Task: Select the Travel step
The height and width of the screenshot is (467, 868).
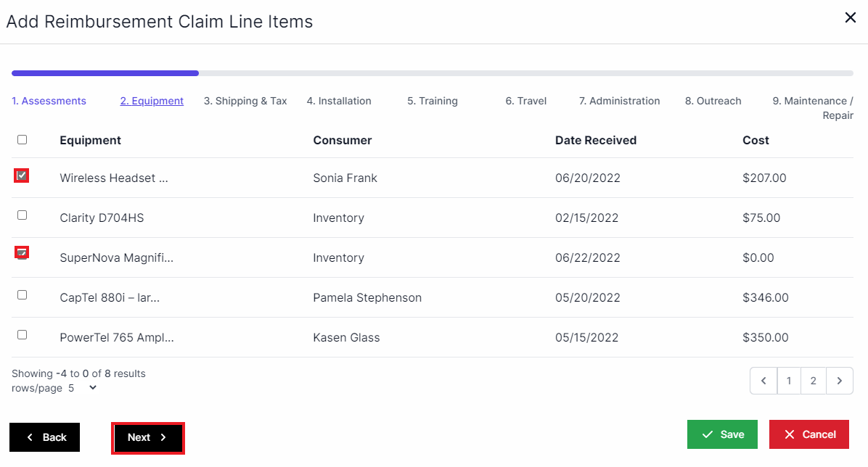Action: click(525, 101)
